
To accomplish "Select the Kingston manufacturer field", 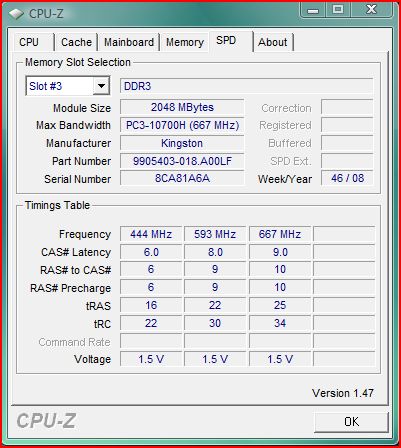I will point(182,143).
